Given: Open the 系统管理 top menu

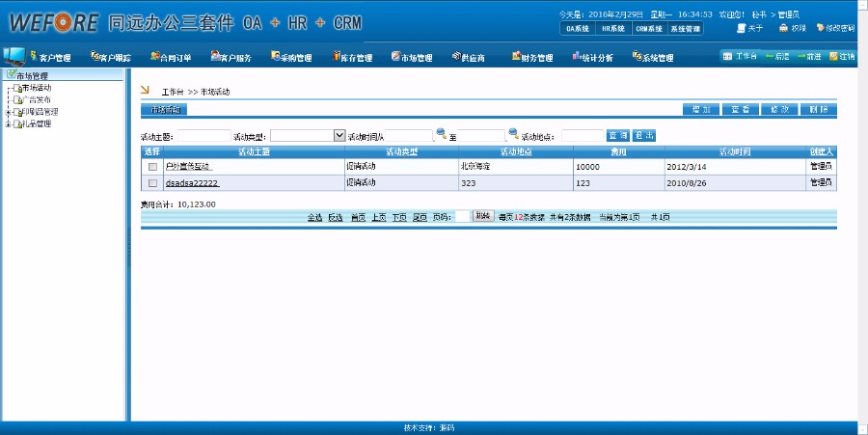Looking at the screenshot, I should coord(653,57).
